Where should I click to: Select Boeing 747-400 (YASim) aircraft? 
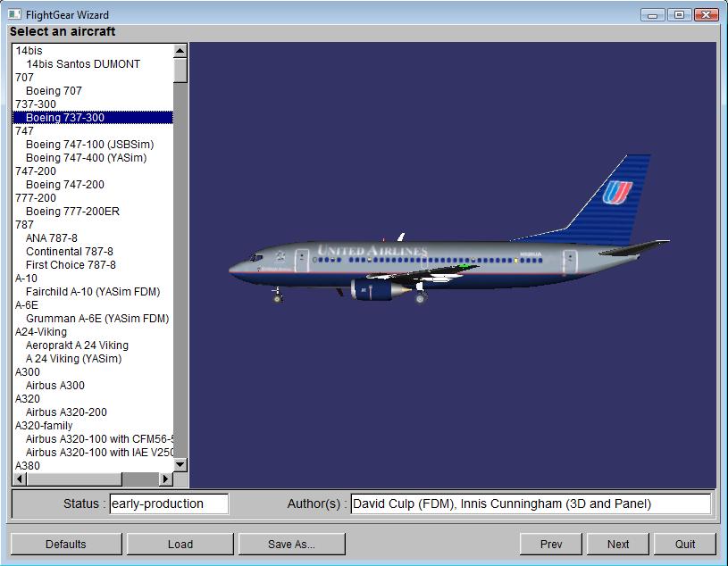point(86,158)
